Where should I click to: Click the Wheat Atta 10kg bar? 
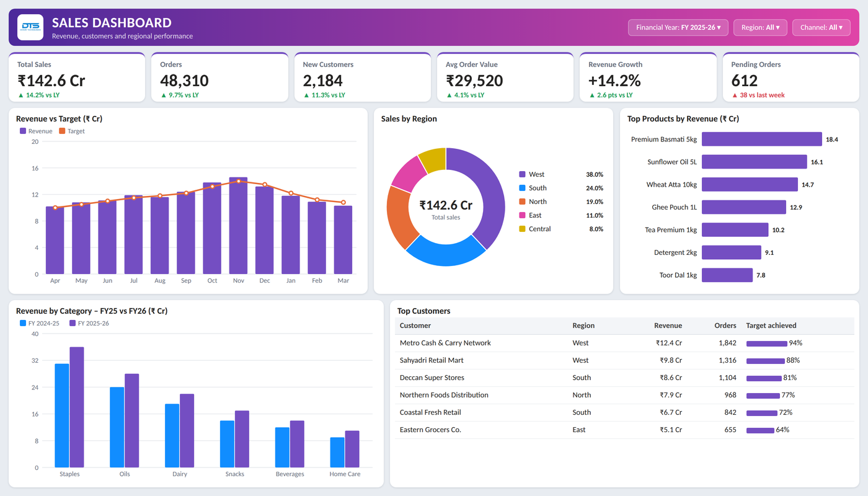(x=750, y=185)
